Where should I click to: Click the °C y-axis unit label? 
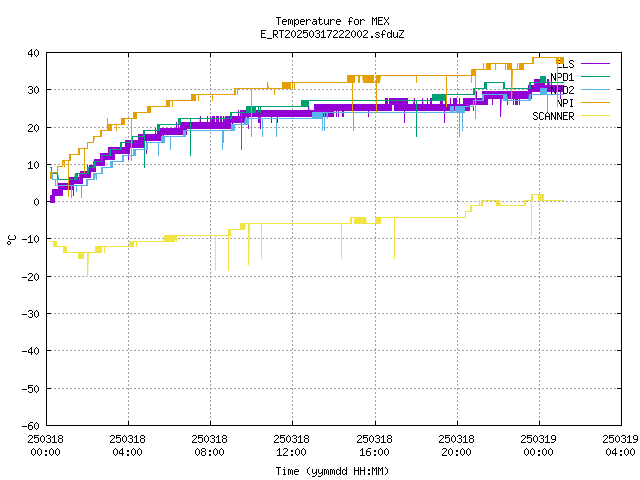(11, 240)
